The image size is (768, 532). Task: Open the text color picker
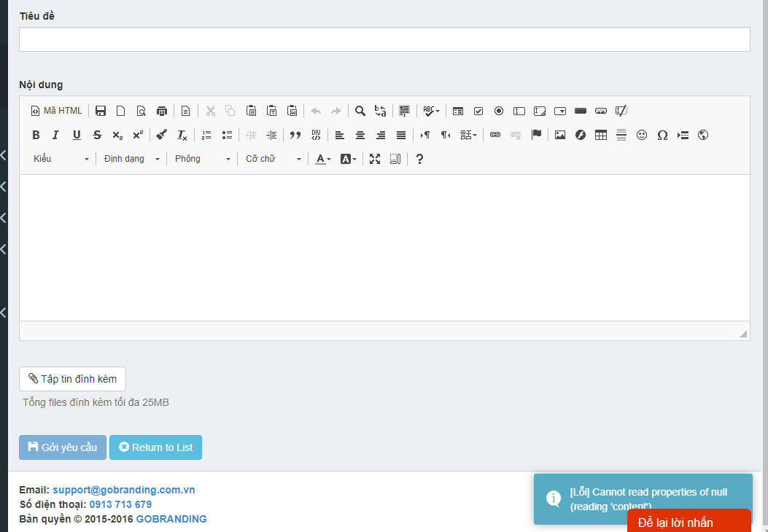tap(322, 159)
